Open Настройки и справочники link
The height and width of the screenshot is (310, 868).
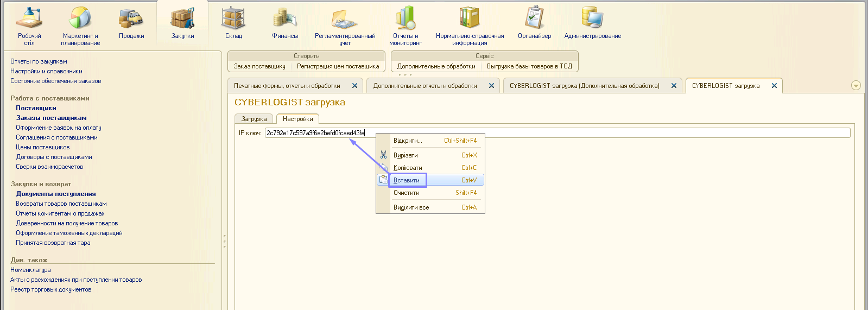pos(46,71)
